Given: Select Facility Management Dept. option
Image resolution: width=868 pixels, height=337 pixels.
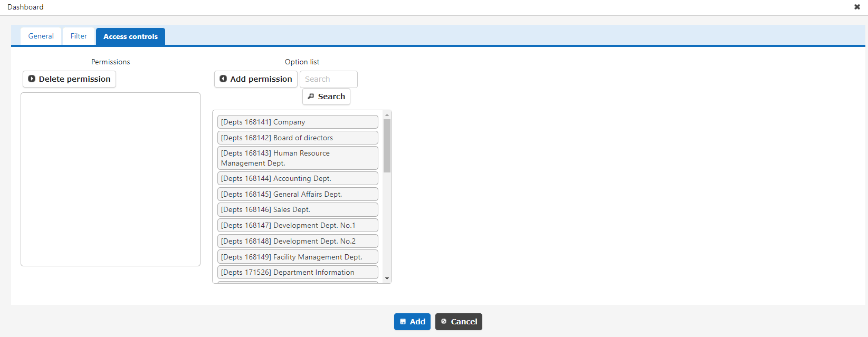Looking at the screenshot, I should (298, 257).
